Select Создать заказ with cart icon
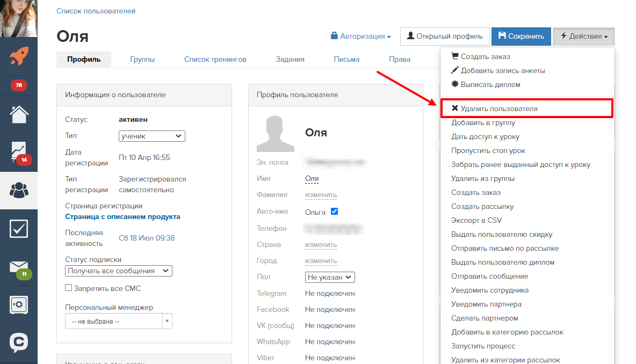Viewport: 636px width, 364px height. pyautogui.click(x=481, y=56)
